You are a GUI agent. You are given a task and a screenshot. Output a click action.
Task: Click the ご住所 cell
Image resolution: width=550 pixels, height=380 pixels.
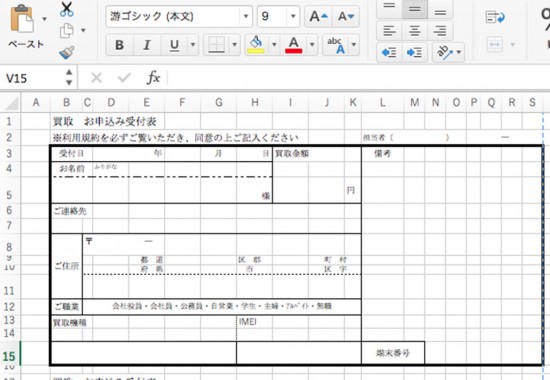[x=67, y=266]
